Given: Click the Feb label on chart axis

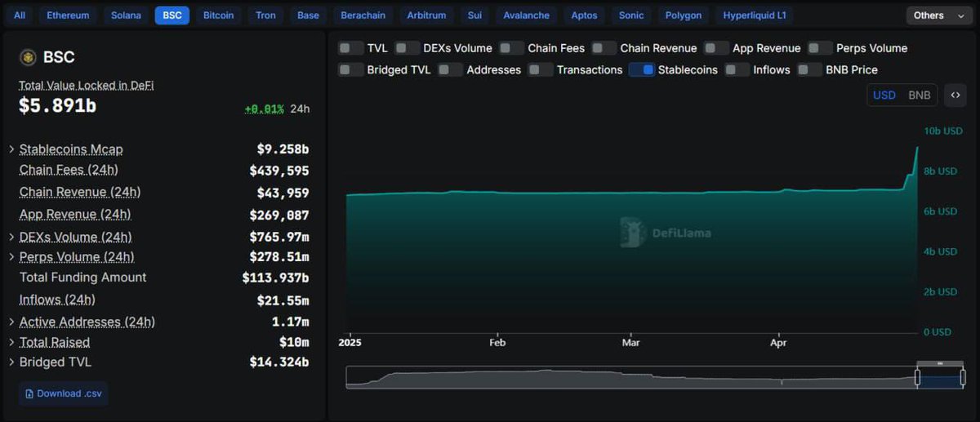Looking at the screenshot, I should click(x=497, y=343).
